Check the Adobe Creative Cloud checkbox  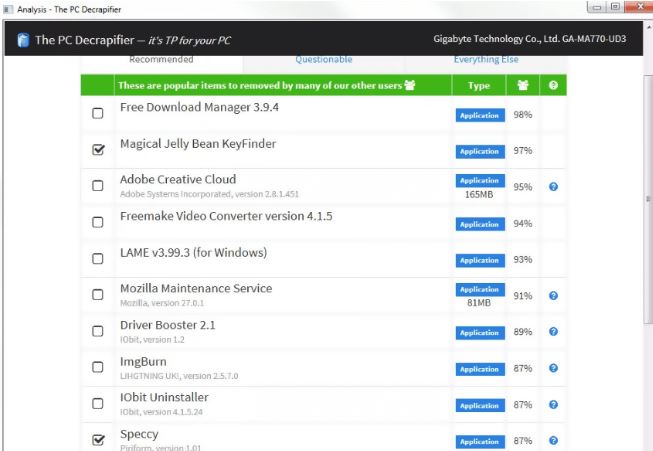97,185
